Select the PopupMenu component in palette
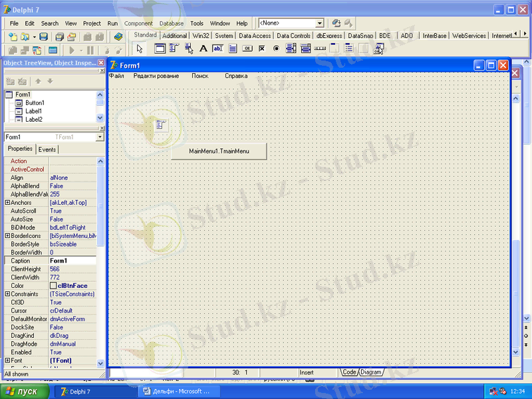The width and height of the screenshot is (532, 399). pos(189,49)
